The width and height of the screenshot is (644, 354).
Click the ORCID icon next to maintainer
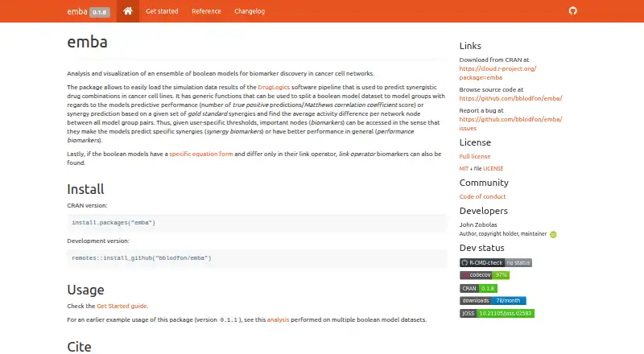click(x=553, y=234)
